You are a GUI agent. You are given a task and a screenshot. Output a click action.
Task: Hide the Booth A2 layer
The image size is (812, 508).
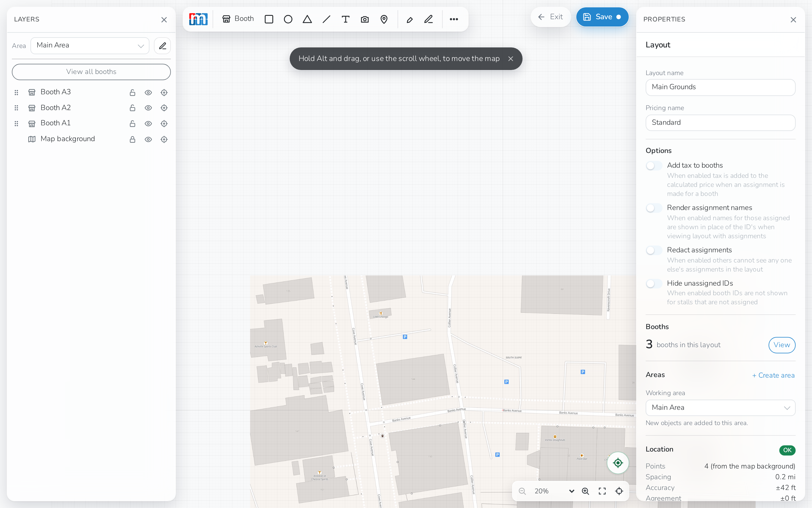tap(148, 108)
